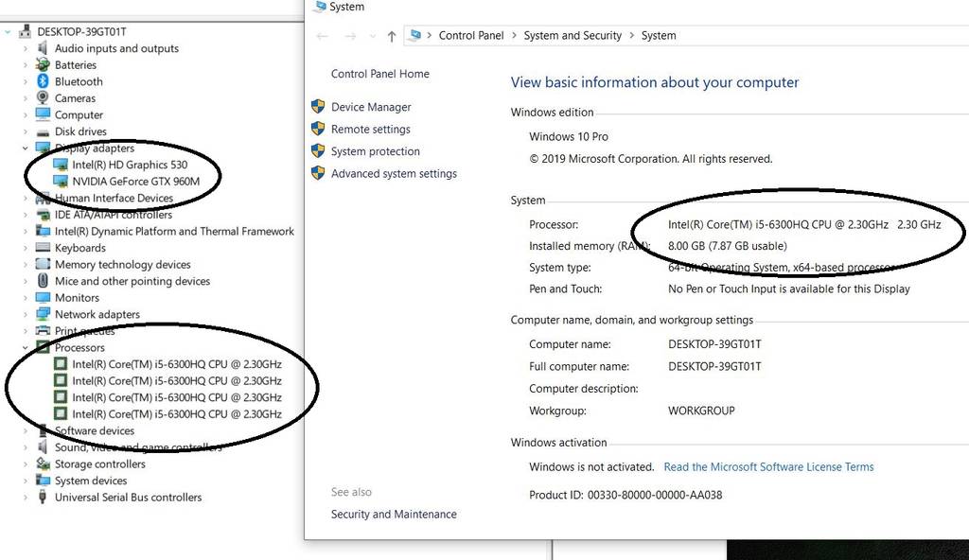
Task: Click the Intel HD Graphics 530 adapter icon
Action: pyautogui.click(x=61, y=165)
